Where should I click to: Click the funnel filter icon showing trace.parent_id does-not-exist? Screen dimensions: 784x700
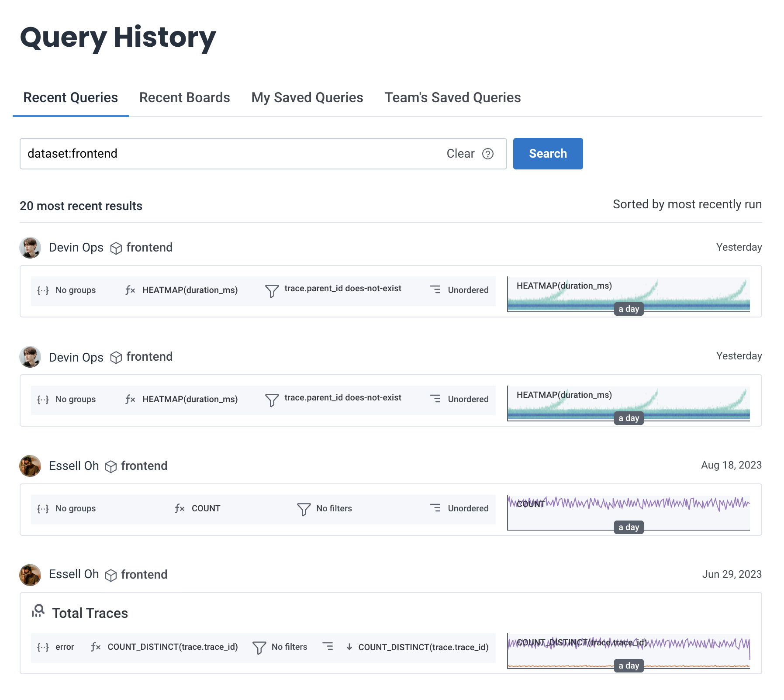(x=271, y=290)
